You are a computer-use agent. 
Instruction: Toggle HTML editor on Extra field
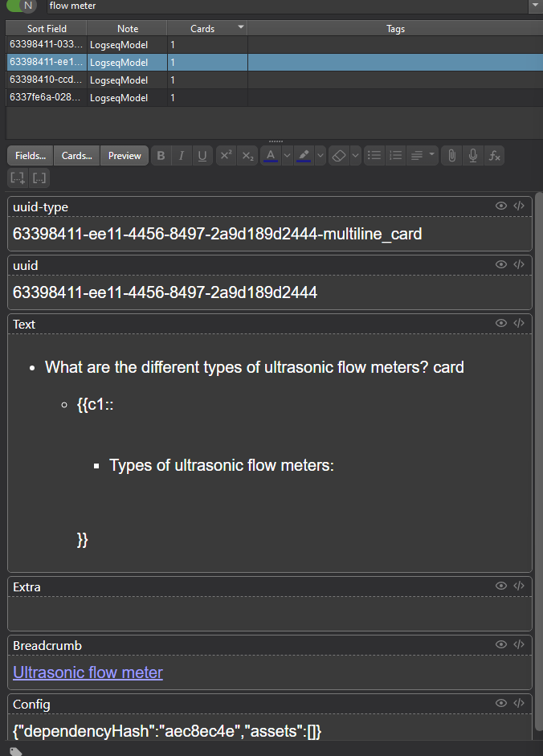(x=519, y=586)
